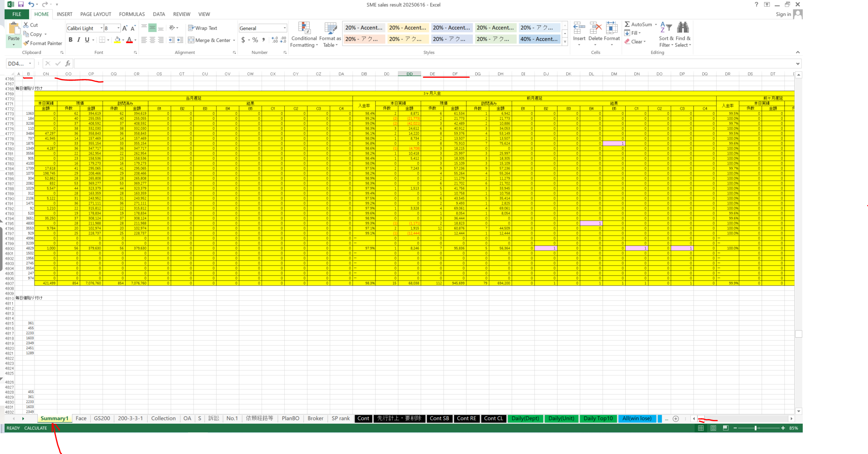The height and width of the screenshot is (454, 868).
Task: Toggle center horizontal alignment
Action: (x=153, y=40)
